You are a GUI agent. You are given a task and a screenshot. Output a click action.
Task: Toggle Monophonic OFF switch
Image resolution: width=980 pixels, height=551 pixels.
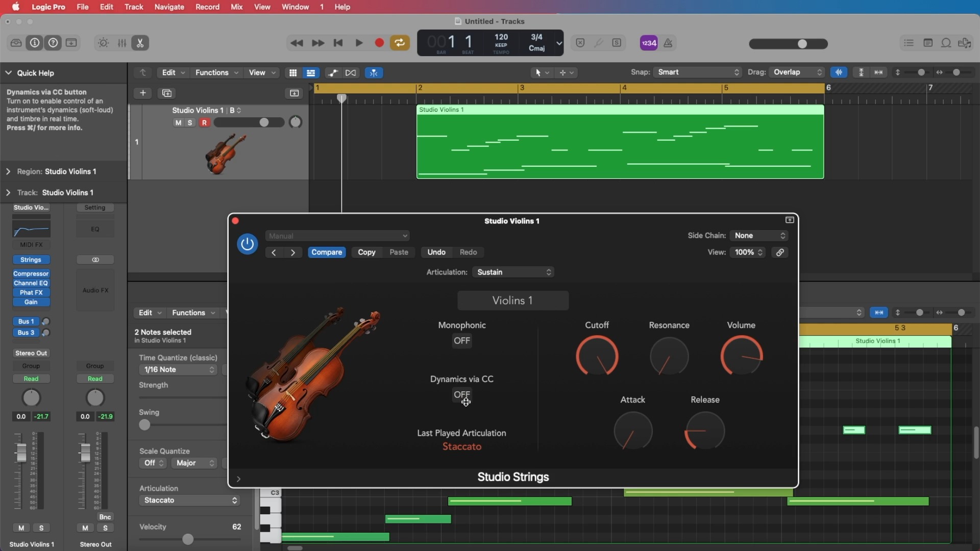point(462,341)
